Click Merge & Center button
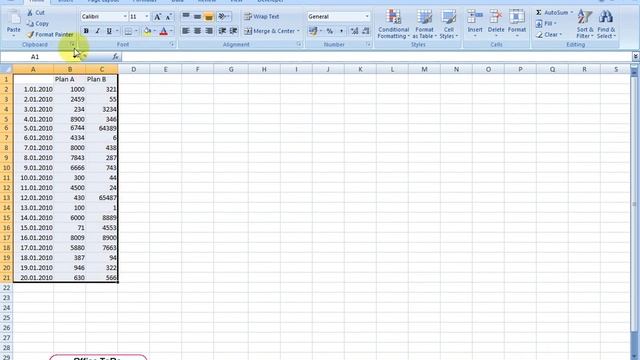 tap(270, 31)
